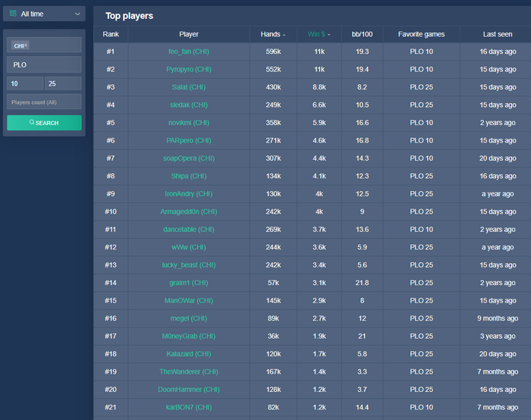Click the Player column header
The image size is (531, 420).
click(x=189, y=34)
